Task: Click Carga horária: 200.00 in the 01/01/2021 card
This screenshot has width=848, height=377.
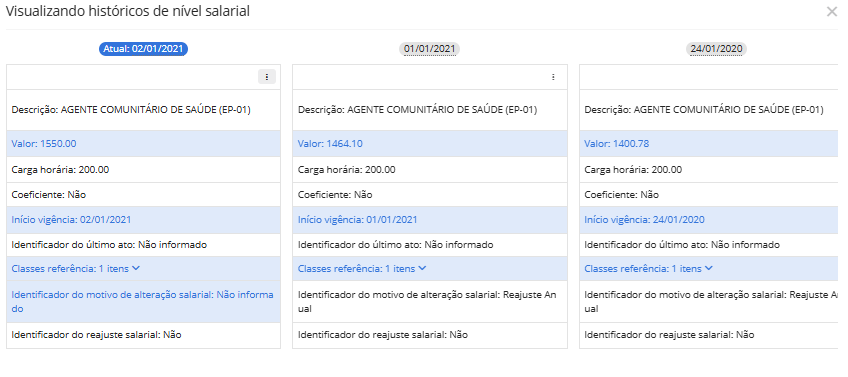Action: (347, 169)
